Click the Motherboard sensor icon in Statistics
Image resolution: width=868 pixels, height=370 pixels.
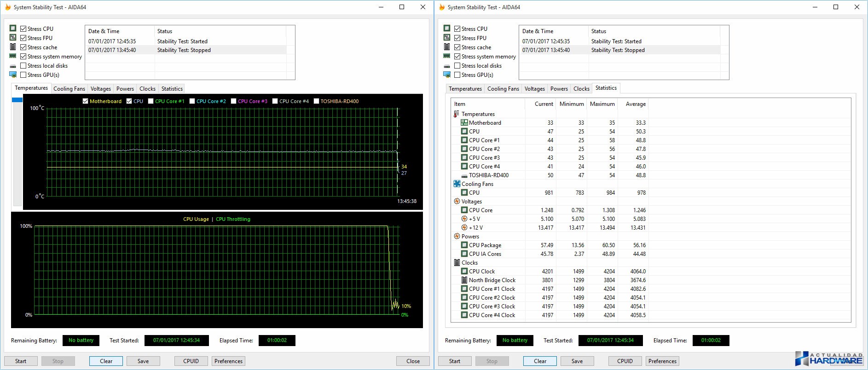click(464, 123)
